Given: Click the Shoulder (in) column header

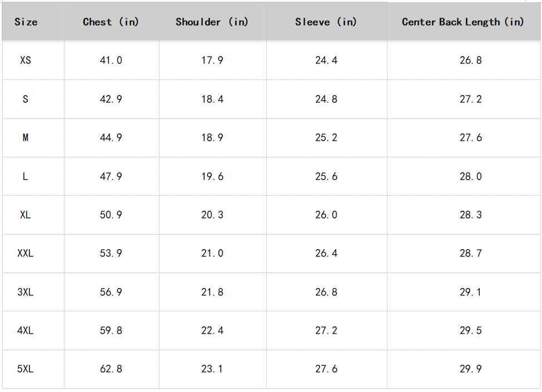Looking at the screenshot, I should click(212, 22).
